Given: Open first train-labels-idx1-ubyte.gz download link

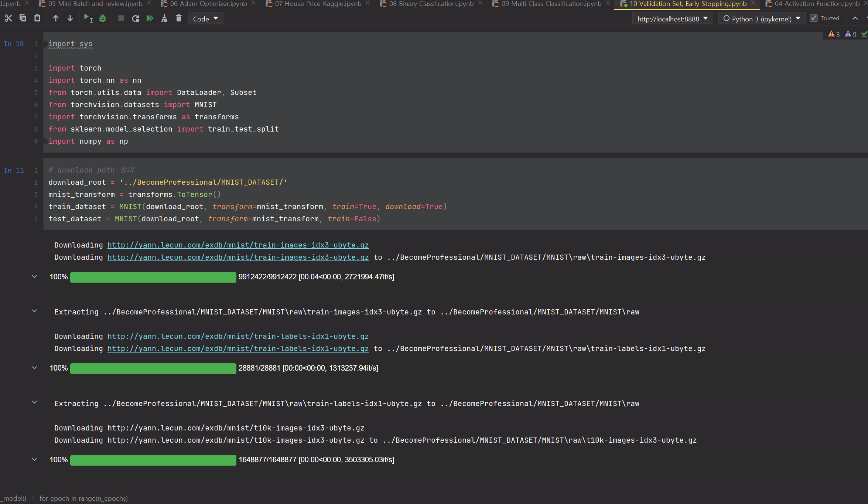Looking at the screenshot, I should 238,336.
